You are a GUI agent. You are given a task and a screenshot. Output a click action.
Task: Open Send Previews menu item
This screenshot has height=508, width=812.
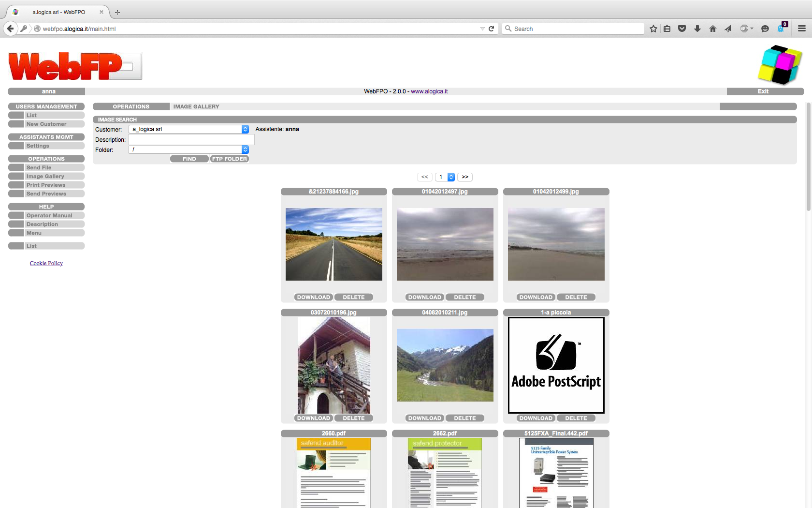coord(46,194)
